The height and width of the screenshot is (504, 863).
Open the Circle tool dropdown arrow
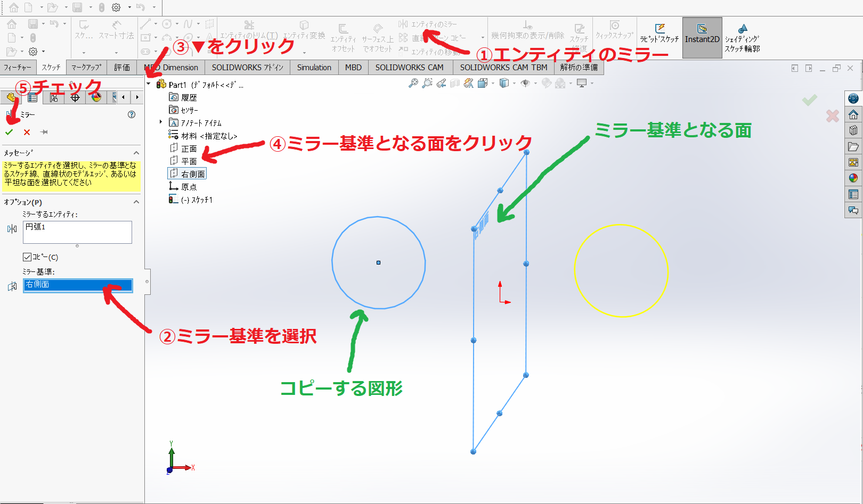(177, 24)
